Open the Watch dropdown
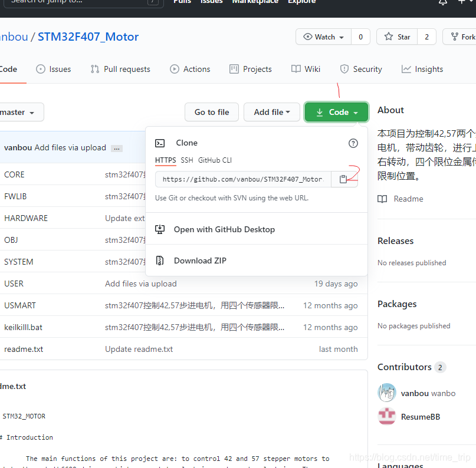The height and width of the screenshot is (468, 476). [324, 37]
